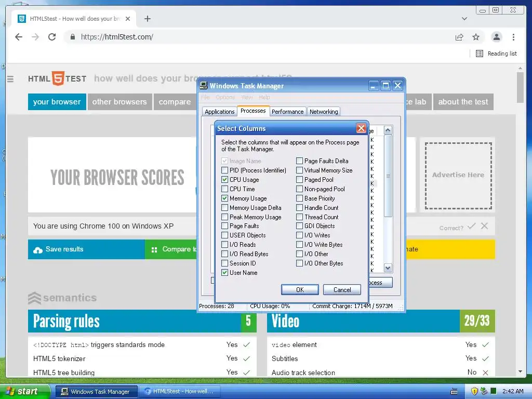Expand the tab search chevron
The width and height of the screenshot is (532, 399).
[x=464, y=19]
